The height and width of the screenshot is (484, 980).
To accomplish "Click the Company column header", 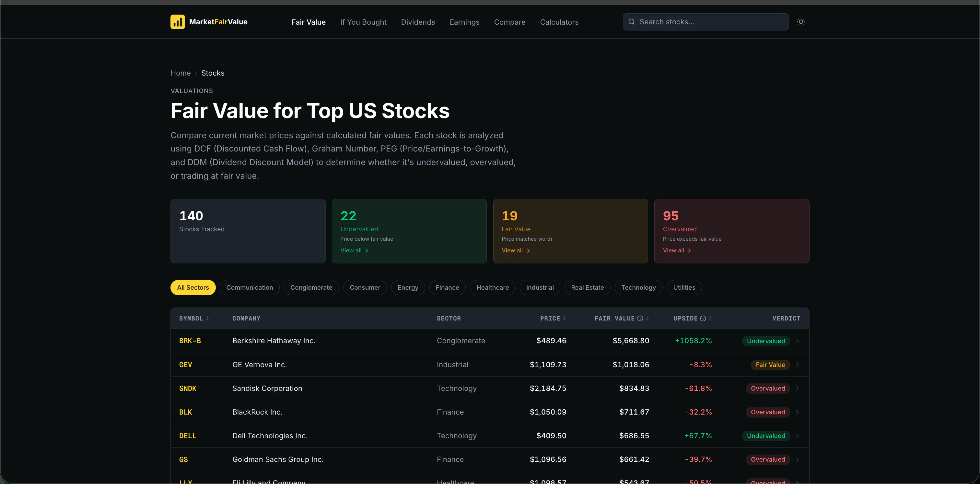I will click(x=247, y=318).
